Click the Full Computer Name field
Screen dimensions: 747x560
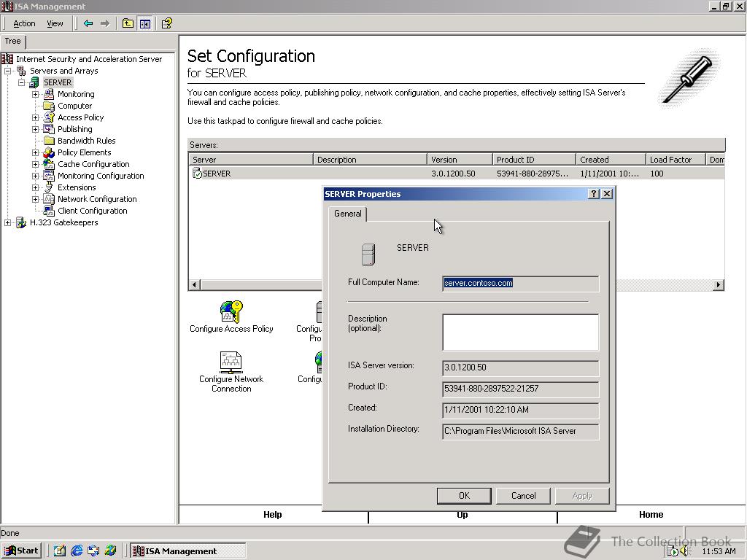click(x=521, y=284)
